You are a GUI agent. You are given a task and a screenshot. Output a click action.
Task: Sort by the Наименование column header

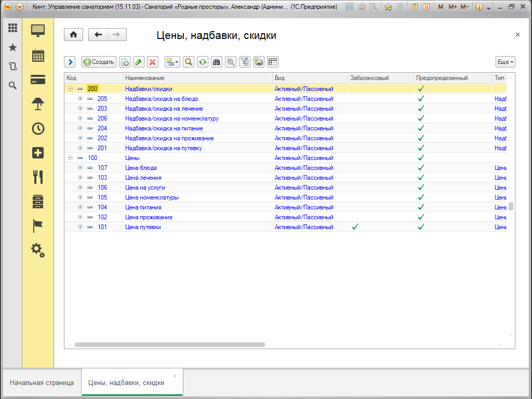tap(197, 78)
